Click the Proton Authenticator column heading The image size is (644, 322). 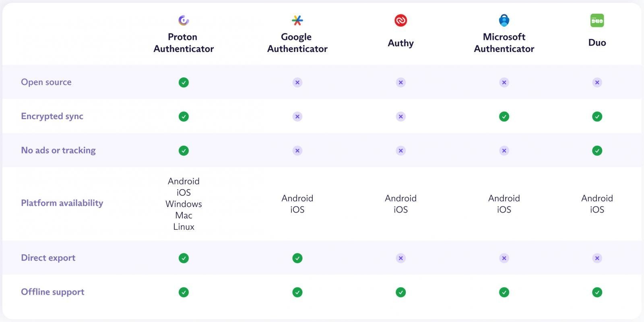[x=184, y=43]
